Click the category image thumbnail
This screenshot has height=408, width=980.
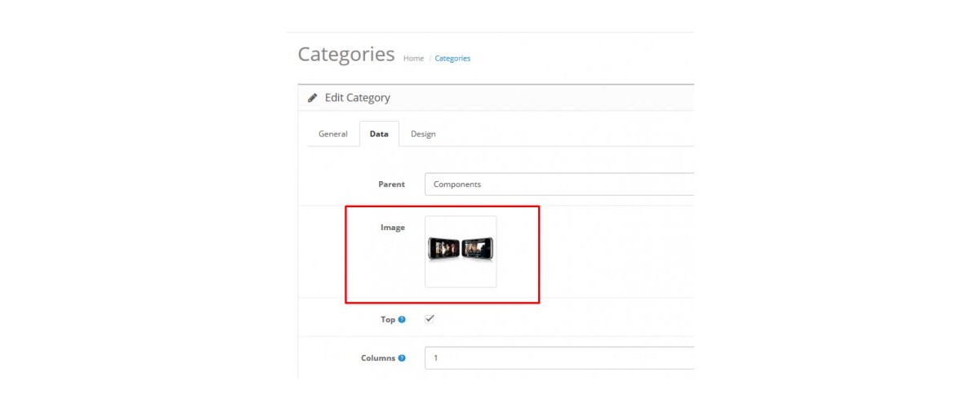461,251
